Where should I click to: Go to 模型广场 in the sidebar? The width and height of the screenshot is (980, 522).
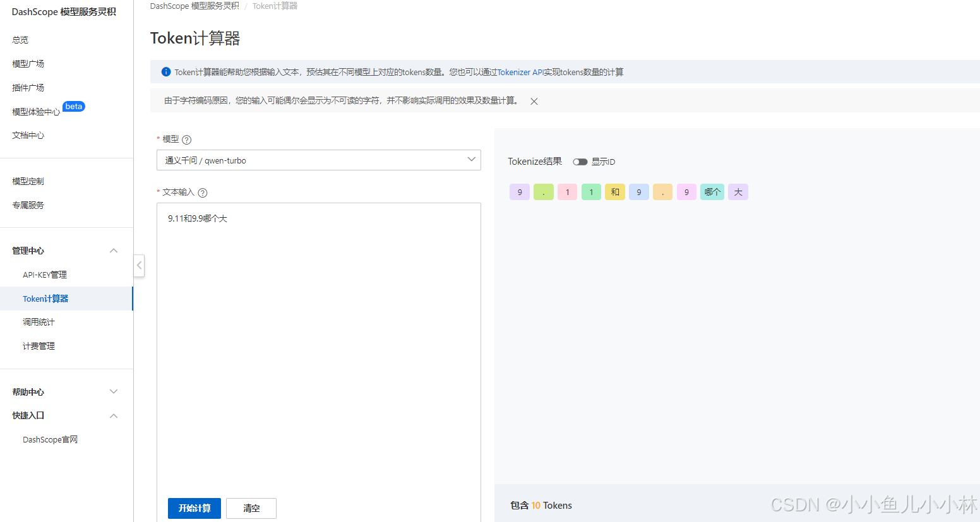click(28, 64)
